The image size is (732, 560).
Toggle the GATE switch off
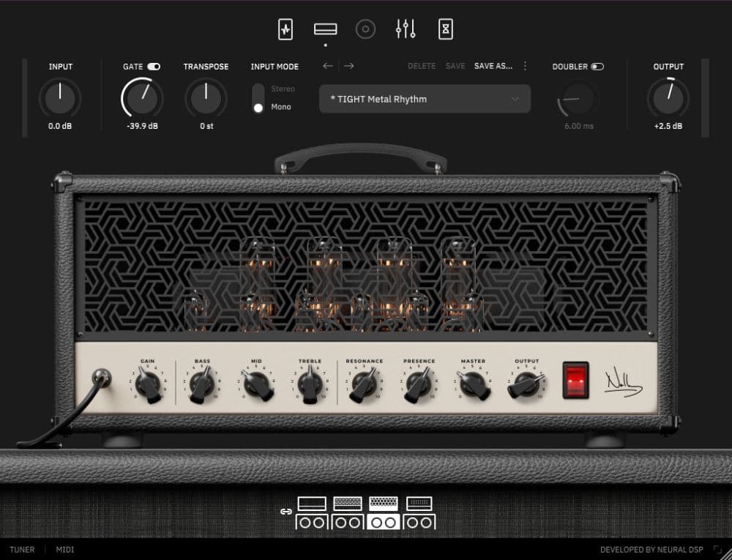[x=154, y=67]
